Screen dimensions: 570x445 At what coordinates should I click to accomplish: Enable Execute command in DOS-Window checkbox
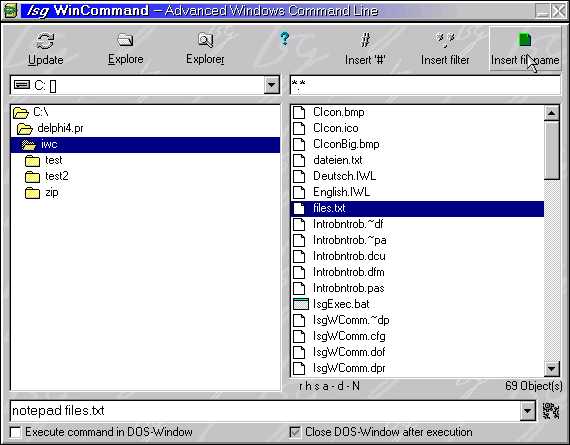coord(15,432)
